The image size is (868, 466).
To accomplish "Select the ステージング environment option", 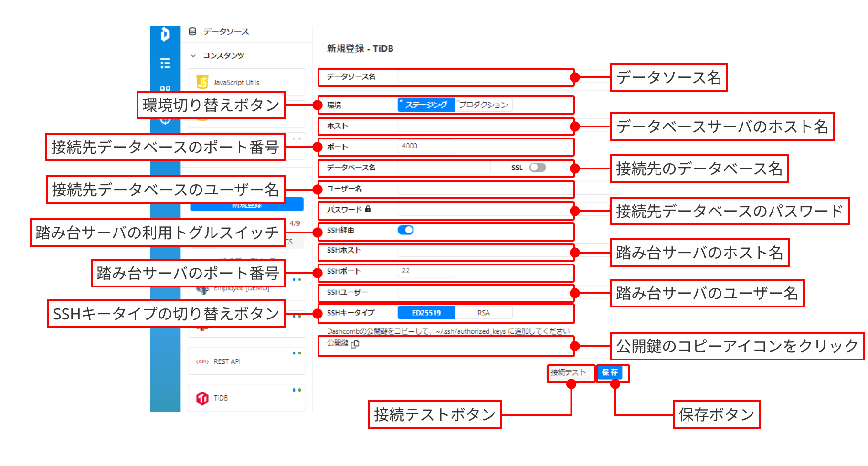I will point(426,105).
